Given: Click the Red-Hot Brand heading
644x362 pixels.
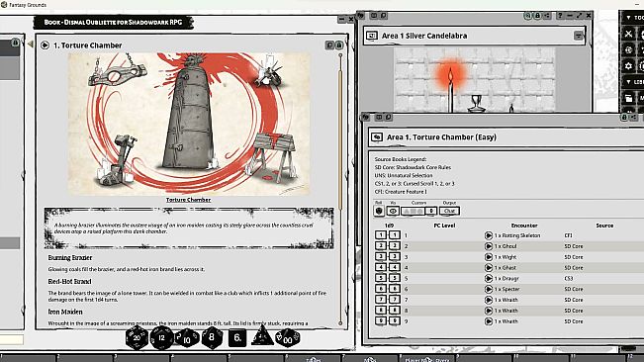Looking at the screenshot, I should (x=69, y=282).
